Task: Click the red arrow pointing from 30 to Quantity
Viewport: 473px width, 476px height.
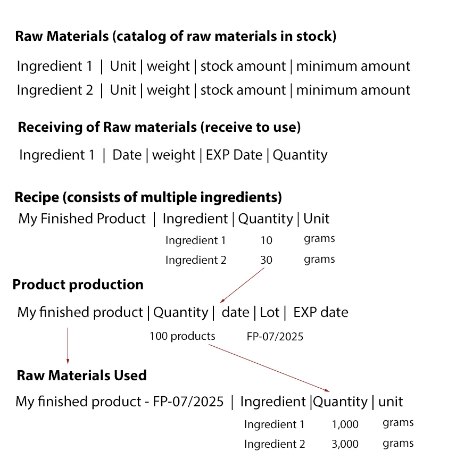Action: click(x=242, y=285)
